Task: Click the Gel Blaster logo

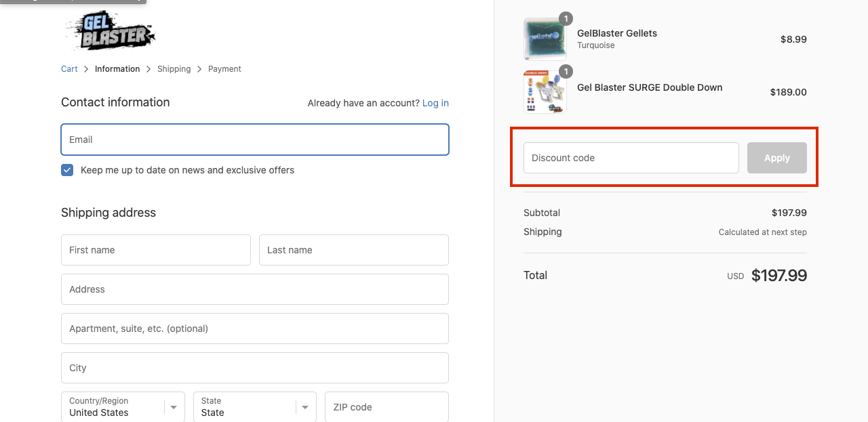Action: point(110,32)
